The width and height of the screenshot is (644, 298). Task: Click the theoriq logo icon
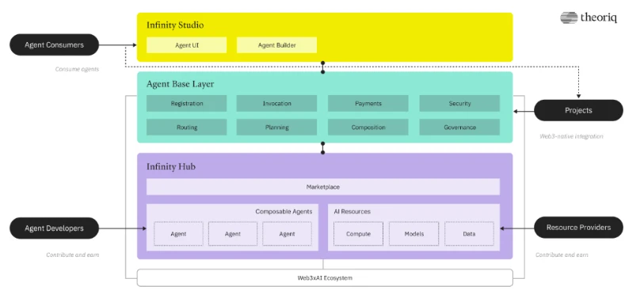[x=569, y=17]
